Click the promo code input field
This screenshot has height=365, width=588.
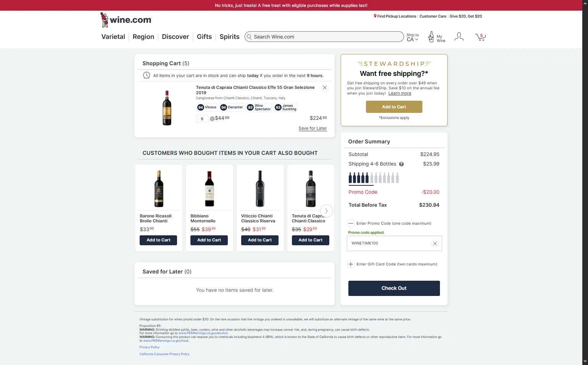[x=394, y=243]
